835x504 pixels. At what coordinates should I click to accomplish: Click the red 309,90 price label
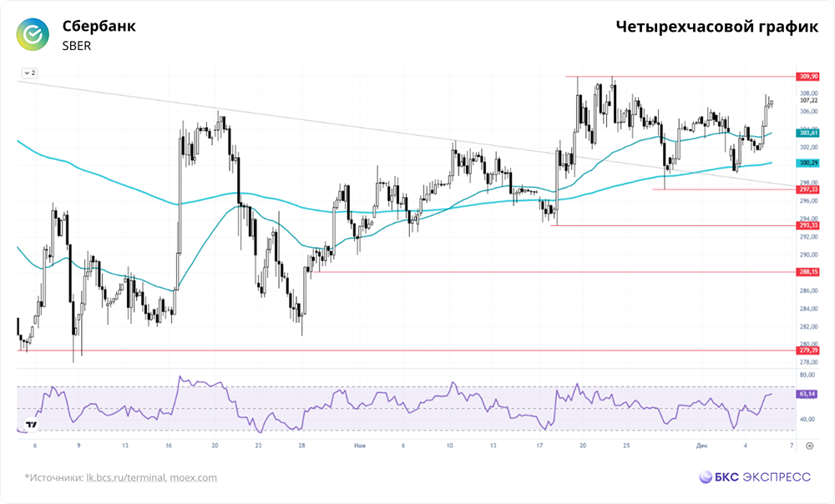(807, 76)
